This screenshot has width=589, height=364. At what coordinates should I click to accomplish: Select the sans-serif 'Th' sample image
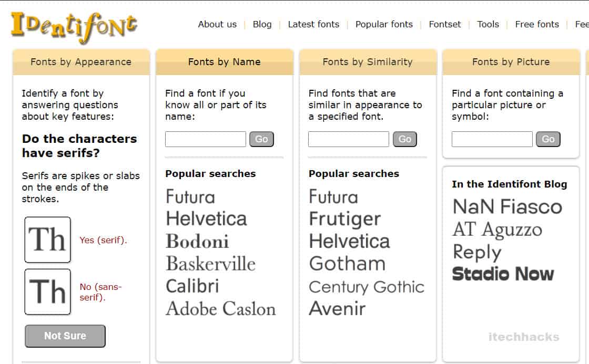point(47,292)
